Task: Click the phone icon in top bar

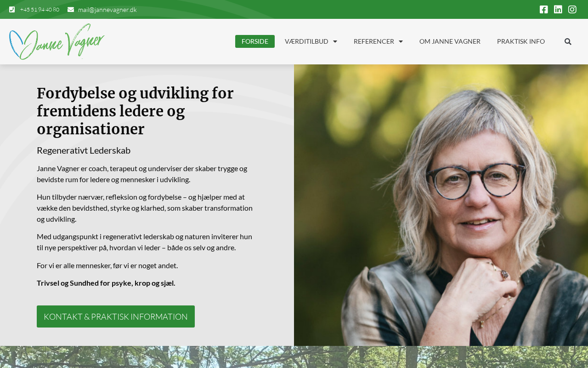Action: (x=12, y=10)
